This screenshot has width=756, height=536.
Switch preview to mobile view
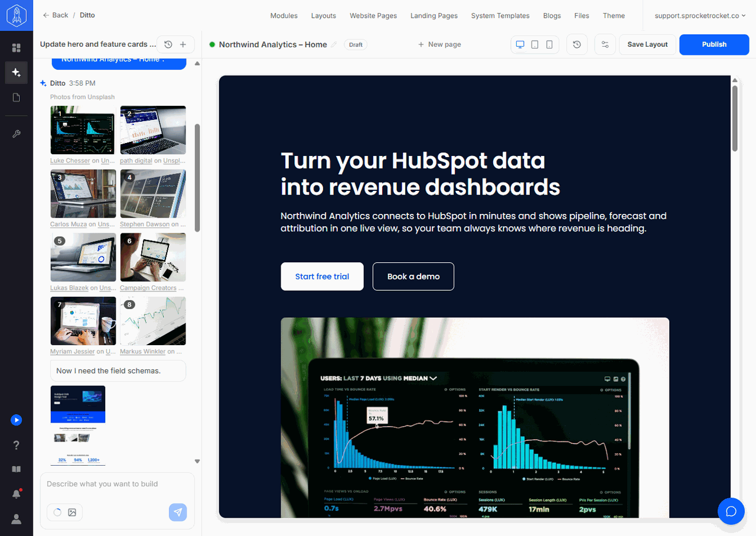click(549, 44)
